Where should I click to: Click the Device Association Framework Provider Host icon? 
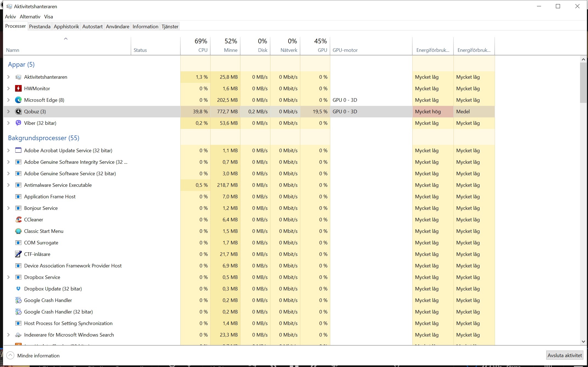[18, 266]
